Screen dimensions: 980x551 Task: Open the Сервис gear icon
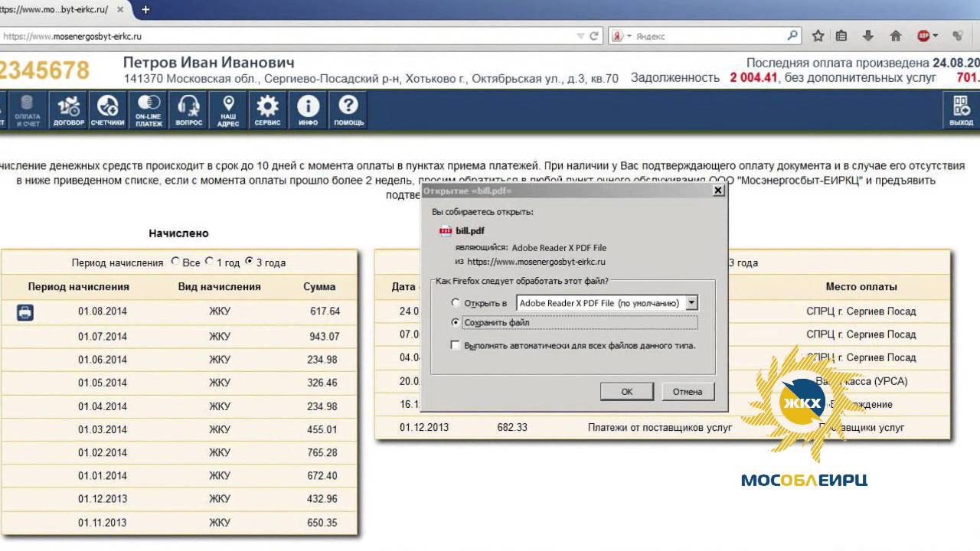coord(268,110)
